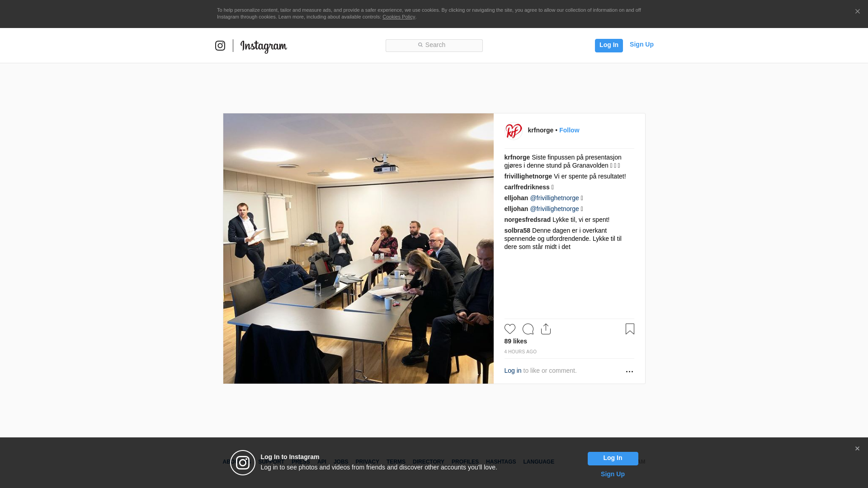The height and width of the screenshot is (488, 868).
Task: Open more options ellipsis menu
Action: (629, 371)
